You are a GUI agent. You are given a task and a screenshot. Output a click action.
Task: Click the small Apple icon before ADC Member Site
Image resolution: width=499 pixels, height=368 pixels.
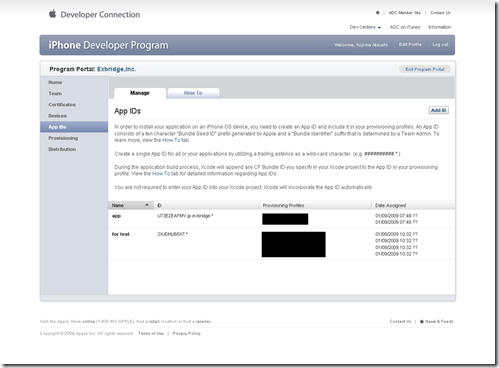[x=378, y=13]
